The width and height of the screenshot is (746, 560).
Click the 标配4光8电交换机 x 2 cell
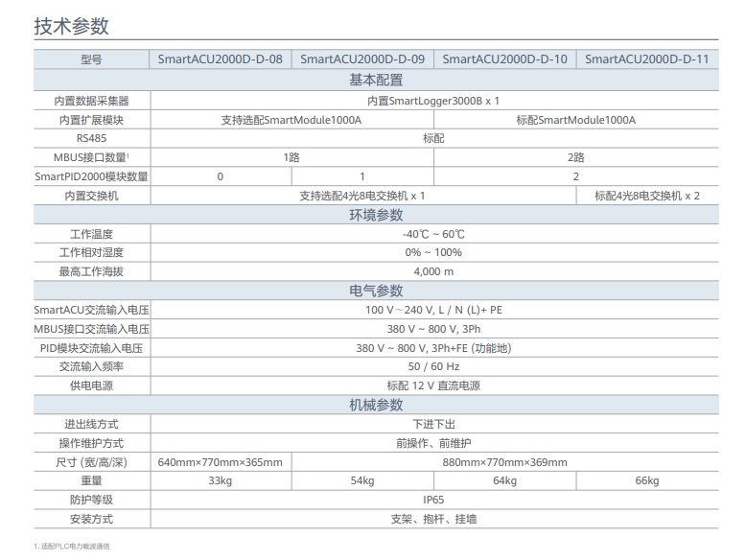click(x=646, y=196)
